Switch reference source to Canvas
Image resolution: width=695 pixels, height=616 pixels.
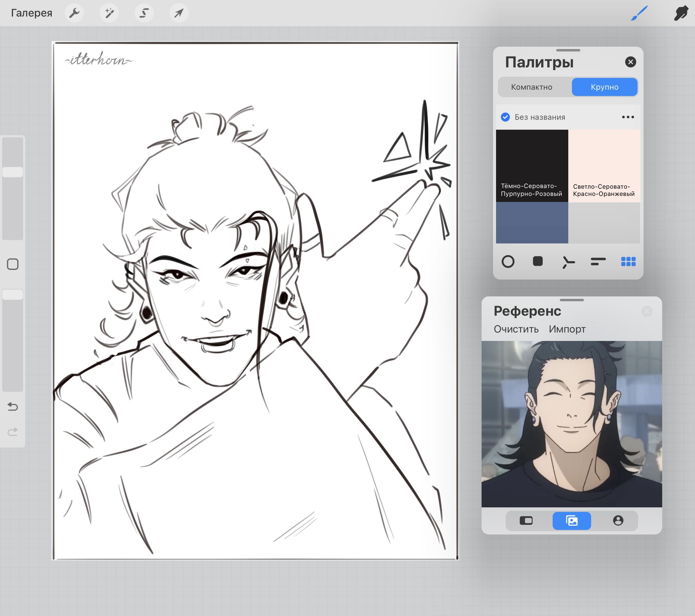[x=526, y=521]
